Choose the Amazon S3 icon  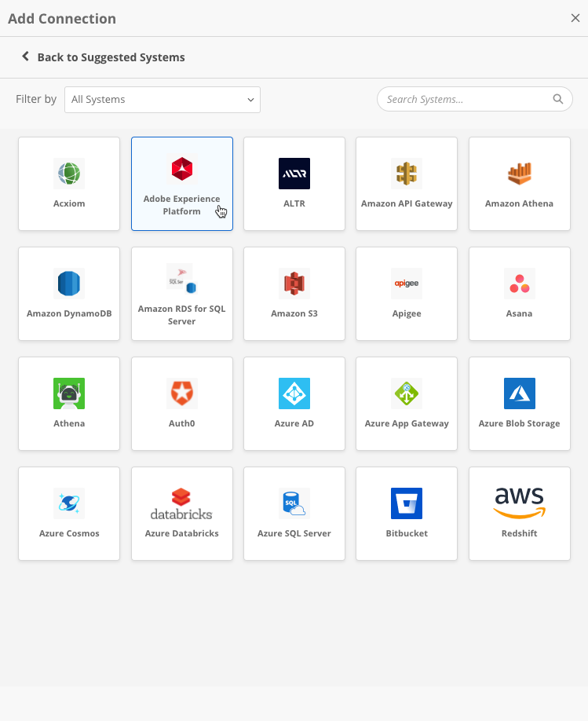point(294,283)
